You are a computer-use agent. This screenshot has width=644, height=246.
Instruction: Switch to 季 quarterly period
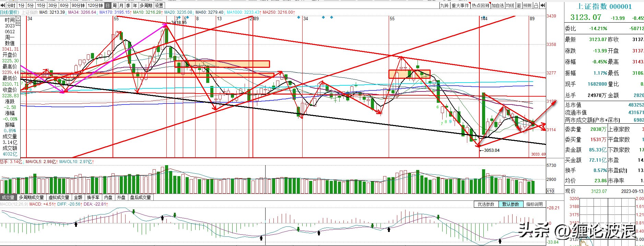tap(128, 5)
